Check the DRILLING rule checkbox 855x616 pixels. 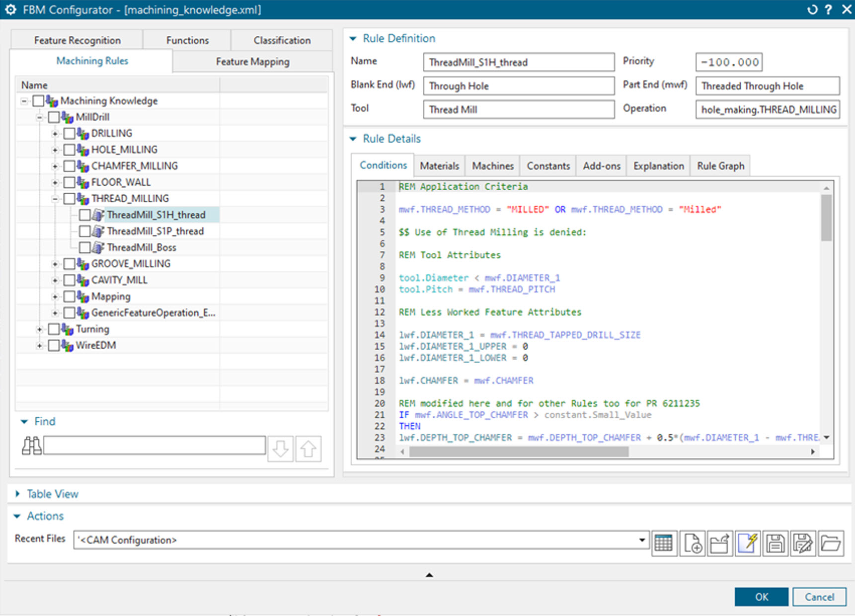(70, 133)
